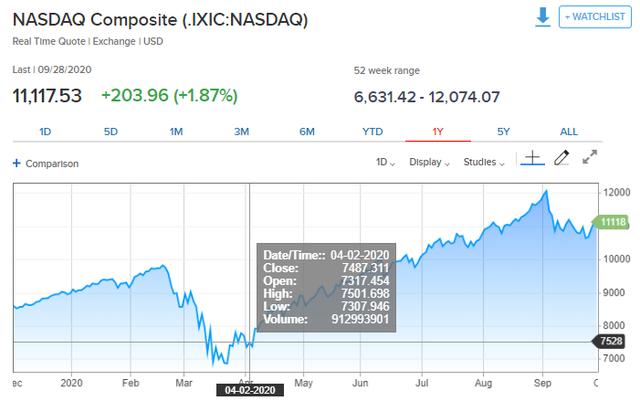The height and width of the screenshot is (401, 640).
Task: Expand the Studies dropdown
Action: click(486, 162)
